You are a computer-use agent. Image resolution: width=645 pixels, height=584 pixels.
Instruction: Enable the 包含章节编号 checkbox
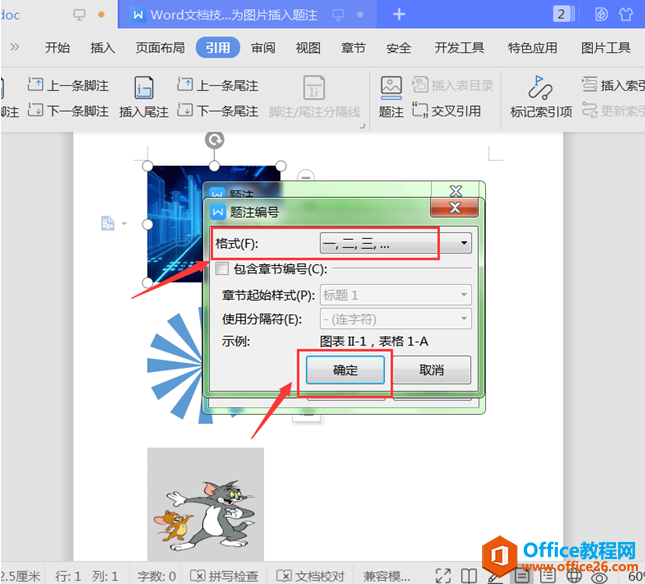click(222, 269)
